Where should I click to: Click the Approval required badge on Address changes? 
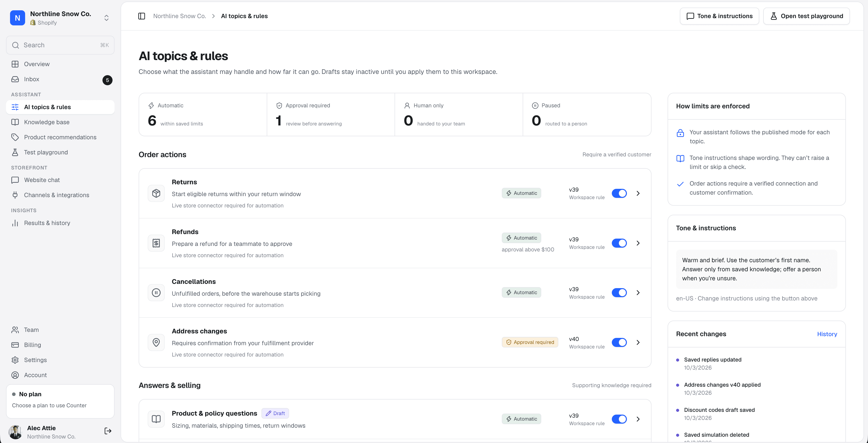(x=530, y=342)
